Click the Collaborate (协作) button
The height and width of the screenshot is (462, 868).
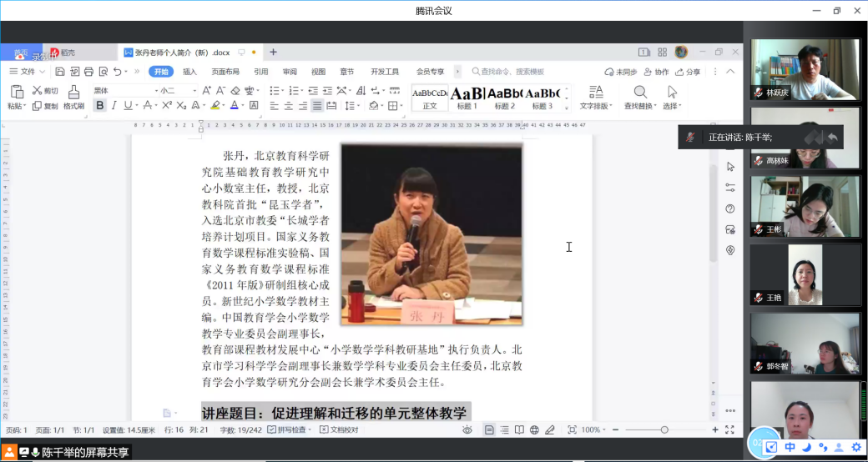[657, 72]
